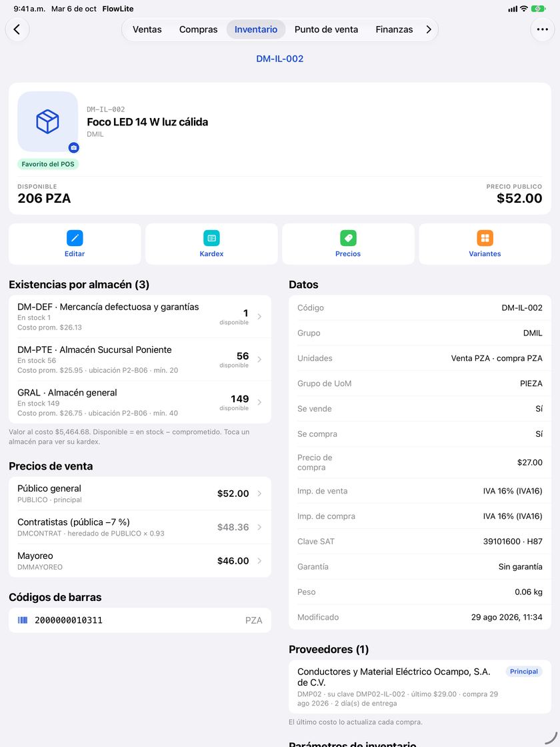560x747 pixels.
Task: Tap the battery icon in status bar
Action: coord(538,9)
